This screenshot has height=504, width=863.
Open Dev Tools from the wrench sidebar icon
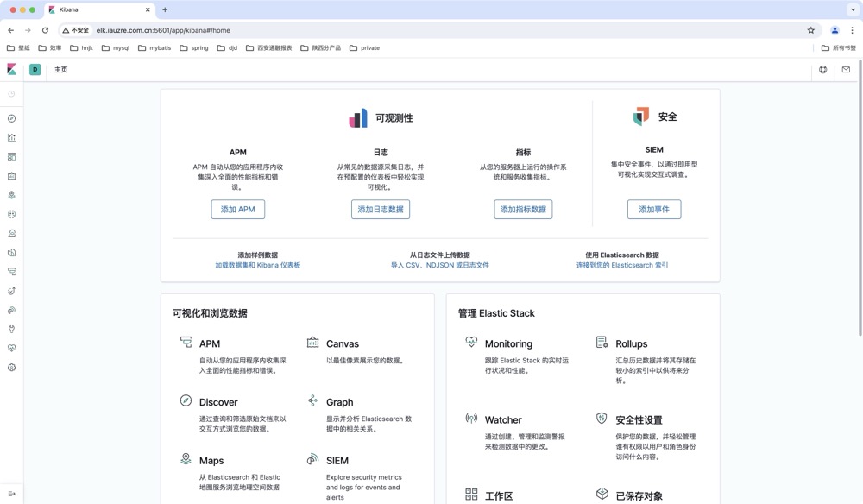pyautogui.click(x=12, y=329)
